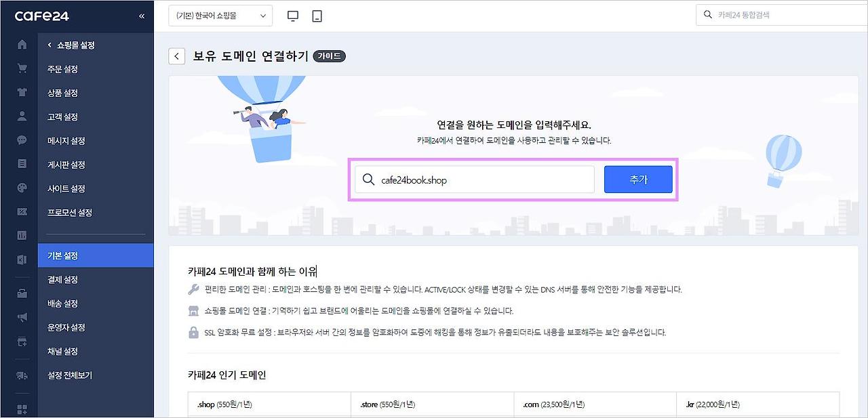The height and width of the screenshot is (418, 868).
Task: Open the toolbox icon in the sidebar
Action: click(22, 293)
